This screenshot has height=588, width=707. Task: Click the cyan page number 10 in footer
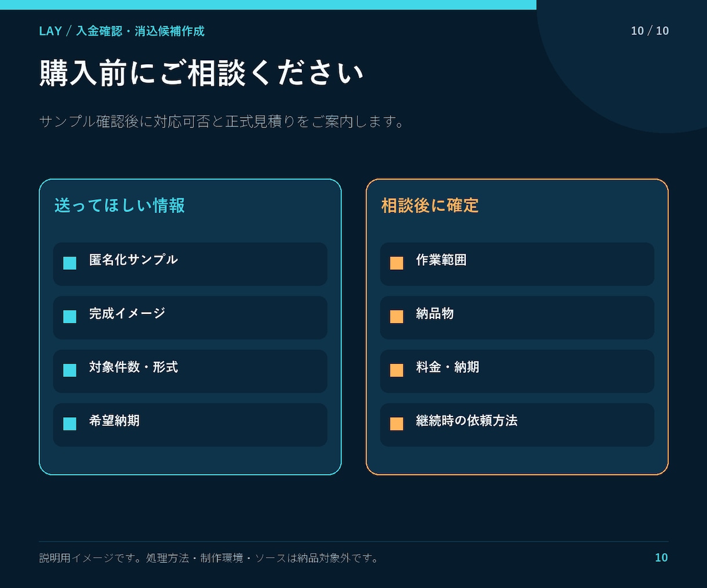click(661, 557)
